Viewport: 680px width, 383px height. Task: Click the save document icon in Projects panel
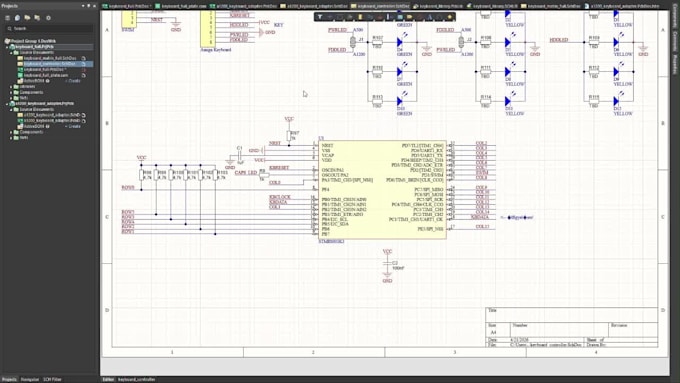[x=17, y=18]
